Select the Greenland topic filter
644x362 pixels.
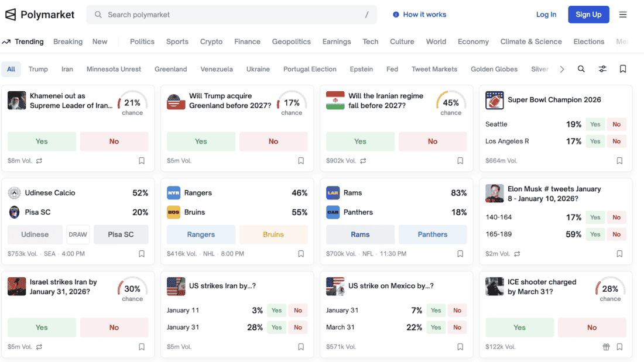pyautogui.click(x=170, y=69)
